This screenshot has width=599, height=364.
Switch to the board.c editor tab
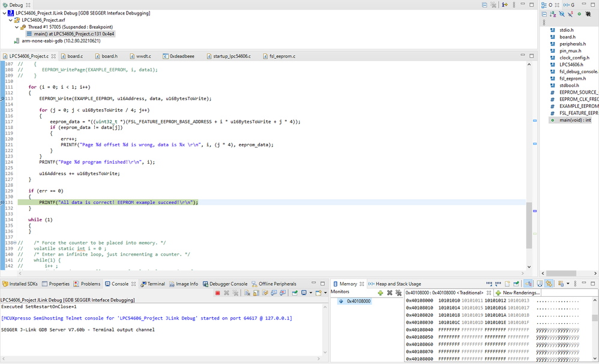[72, 56]
